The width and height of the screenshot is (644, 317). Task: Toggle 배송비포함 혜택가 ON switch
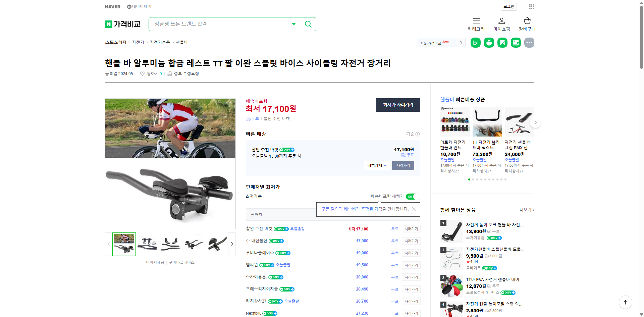click(413, 197)
